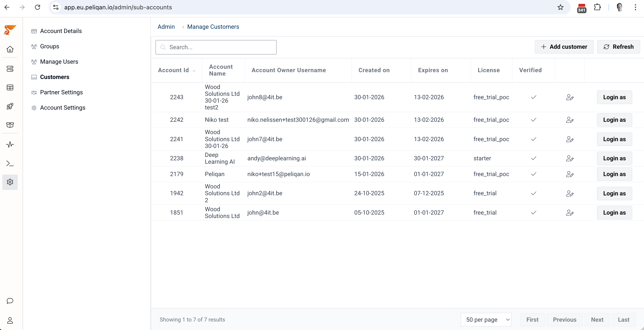644x330 pixels.
Task: Click the Refresh button
Action: [618, 47]
